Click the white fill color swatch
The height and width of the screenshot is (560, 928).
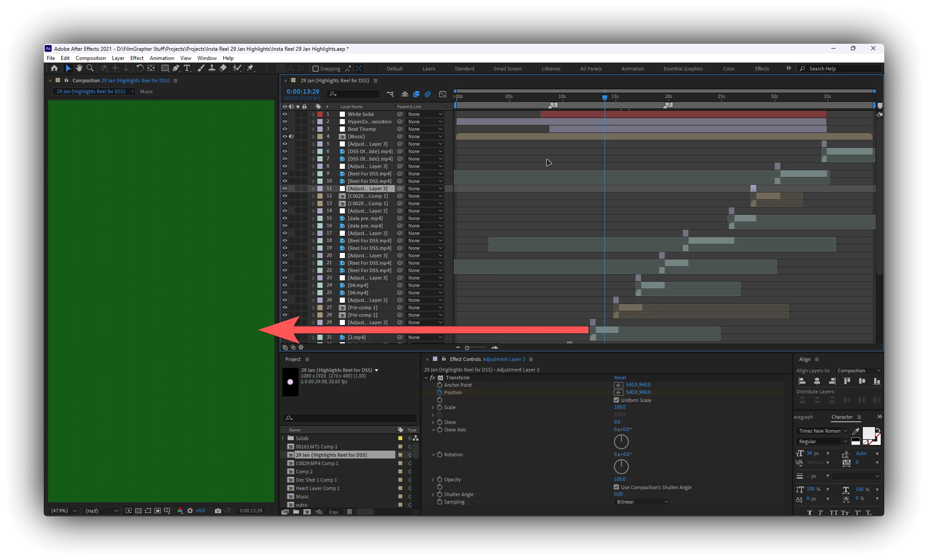(x=868, y=433)
